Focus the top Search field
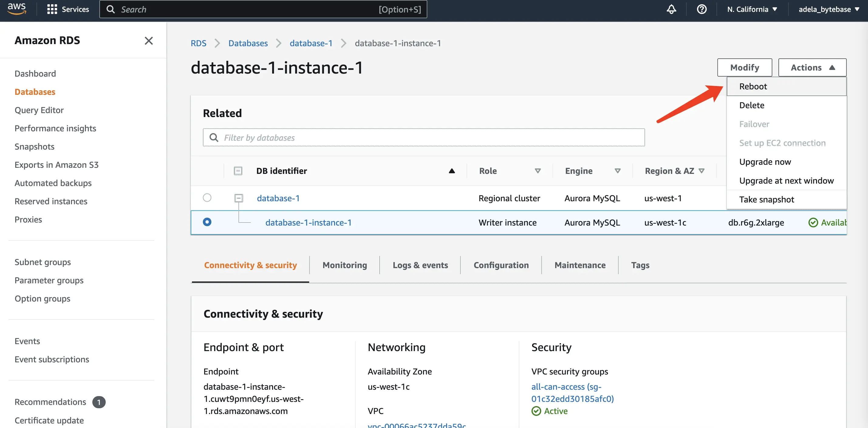The height and width of the screenshot is (428, 868). (263, 9)
